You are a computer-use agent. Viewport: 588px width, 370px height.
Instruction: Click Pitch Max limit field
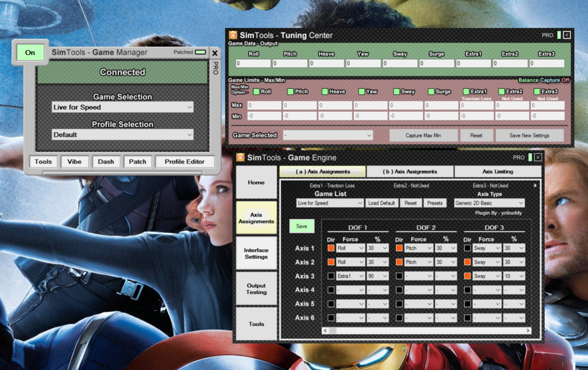click(300, 105)
